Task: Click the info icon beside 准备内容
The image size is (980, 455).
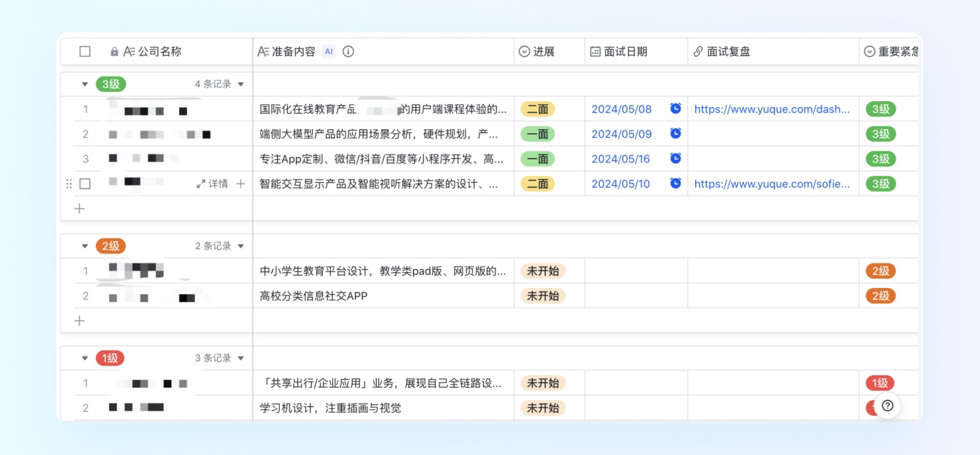Action: coord(348,51)
